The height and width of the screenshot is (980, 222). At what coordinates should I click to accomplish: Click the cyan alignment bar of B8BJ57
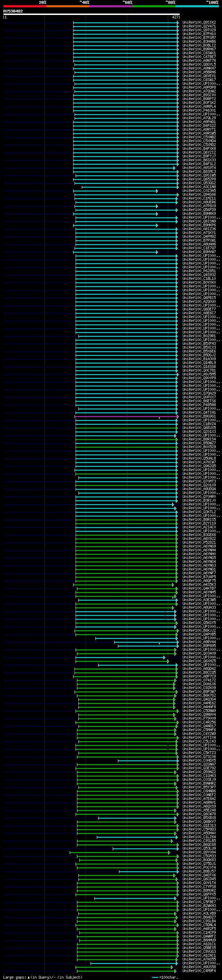[148, 872]
